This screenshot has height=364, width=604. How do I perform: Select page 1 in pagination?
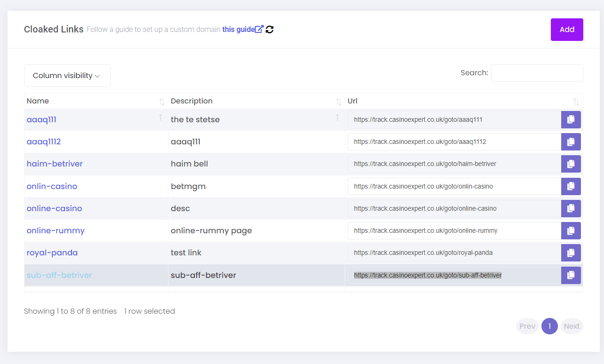549,326
